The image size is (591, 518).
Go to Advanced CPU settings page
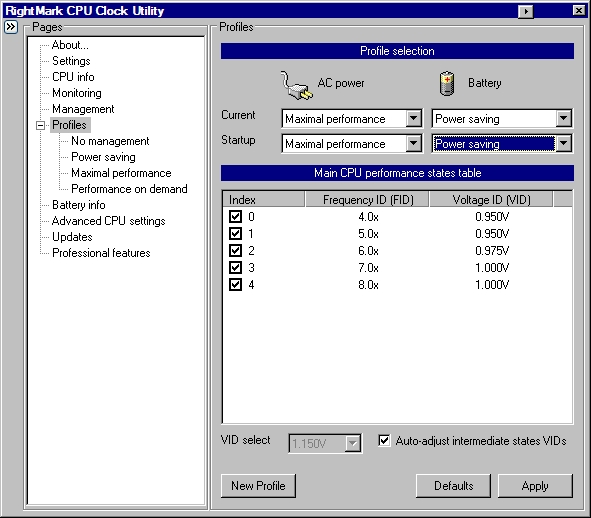coord(109,221)
